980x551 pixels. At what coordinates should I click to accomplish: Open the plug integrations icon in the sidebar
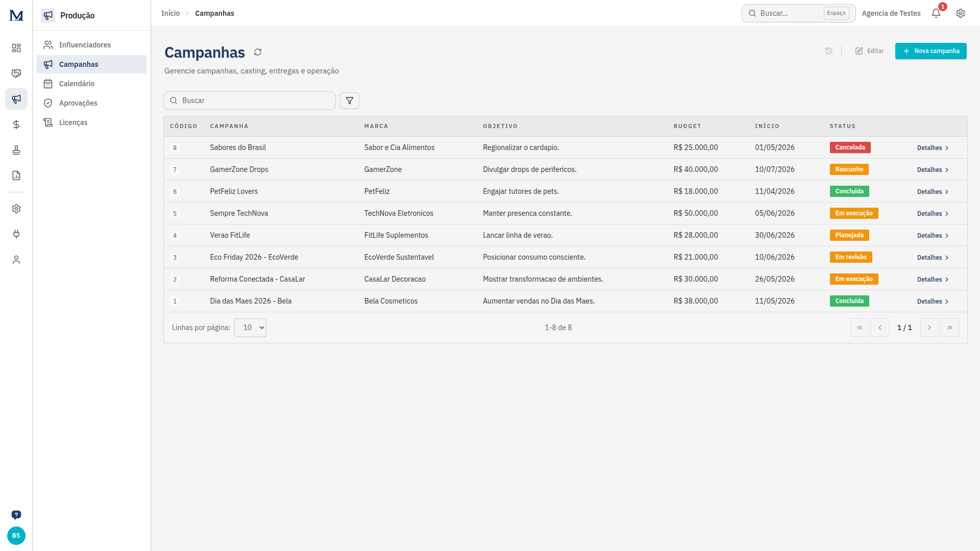[16, 234]
